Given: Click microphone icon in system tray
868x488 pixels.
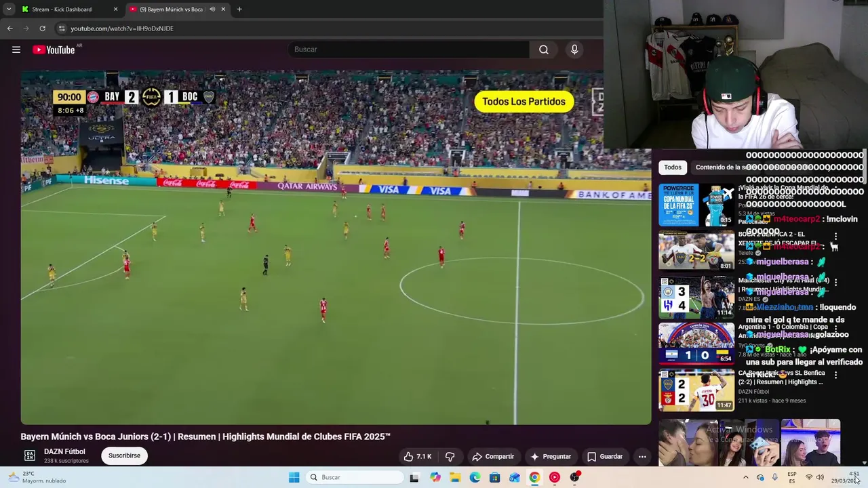Looking at the screenshot, I should click(x=775, y=477).
